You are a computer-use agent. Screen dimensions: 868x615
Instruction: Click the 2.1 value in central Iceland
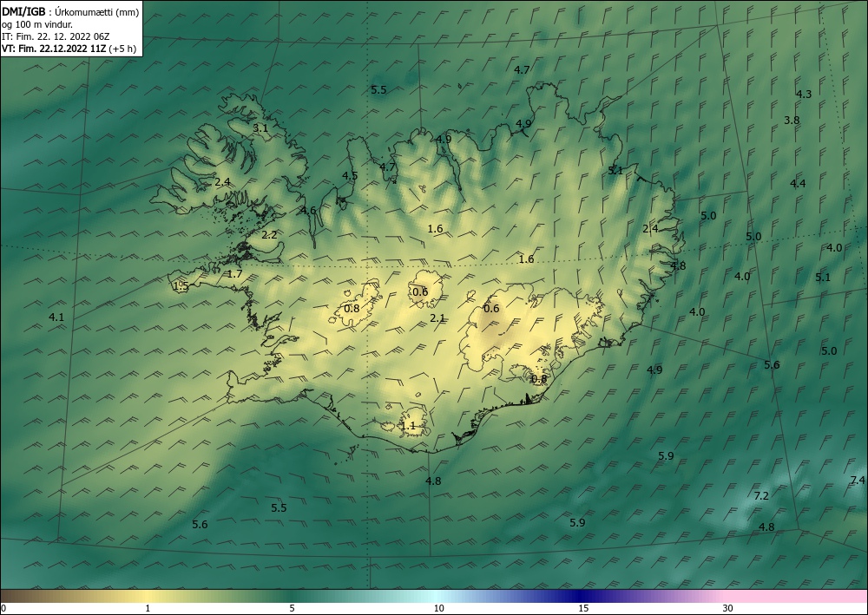pyautogui.click(x=437, y=318)
